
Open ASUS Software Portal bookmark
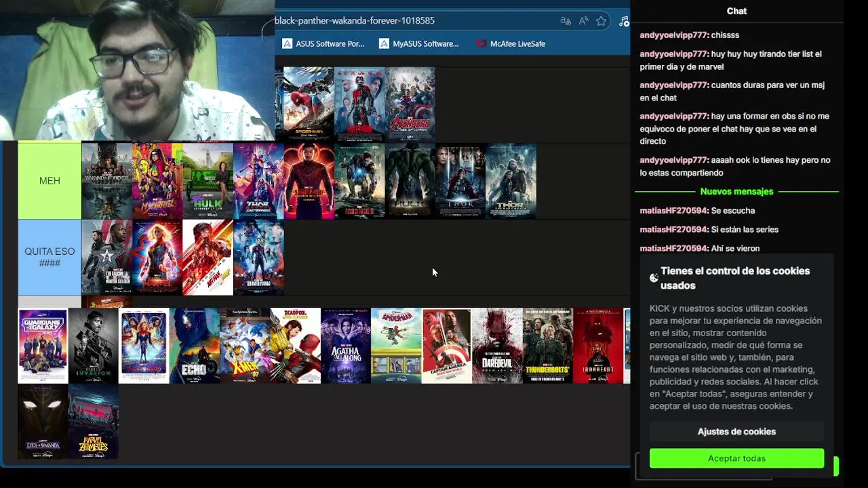tap(323, 43)
